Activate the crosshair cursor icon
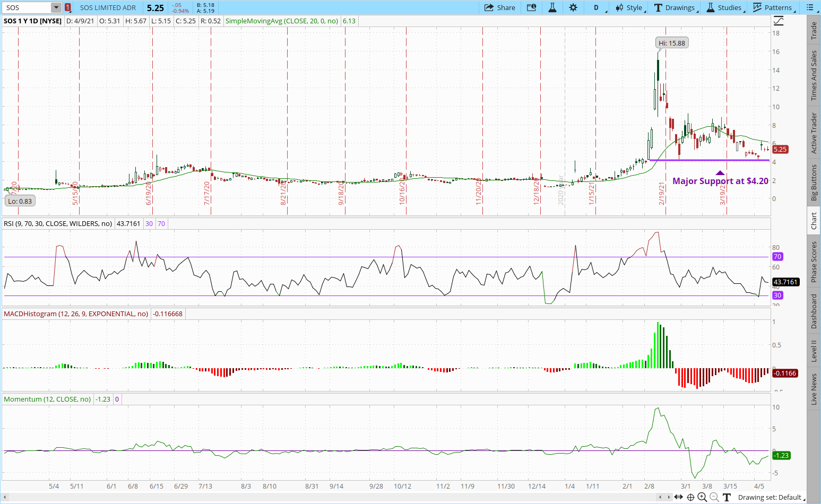This screenshot has width=821, height=504. tap(690, 497)
